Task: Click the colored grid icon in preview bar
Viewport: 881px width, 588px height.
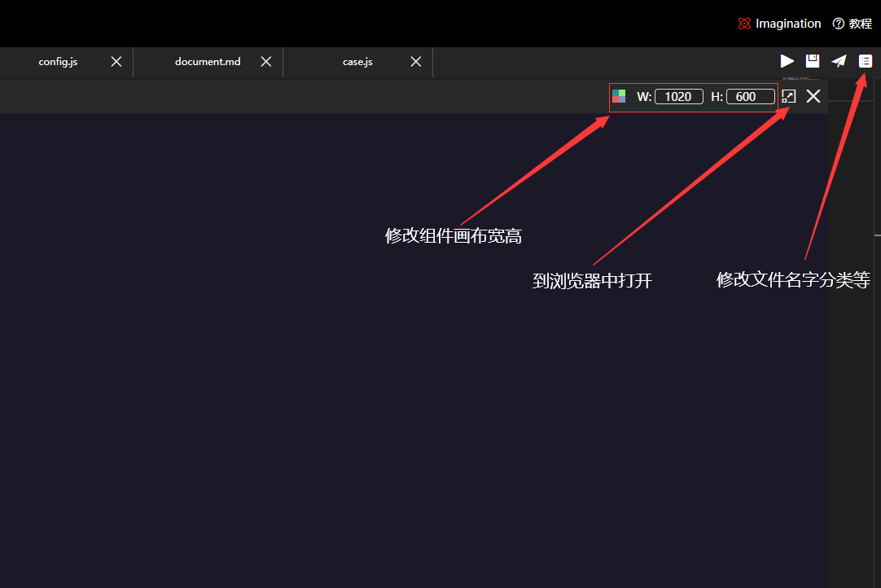Action: pyautogui.click(x=619, y=96)
